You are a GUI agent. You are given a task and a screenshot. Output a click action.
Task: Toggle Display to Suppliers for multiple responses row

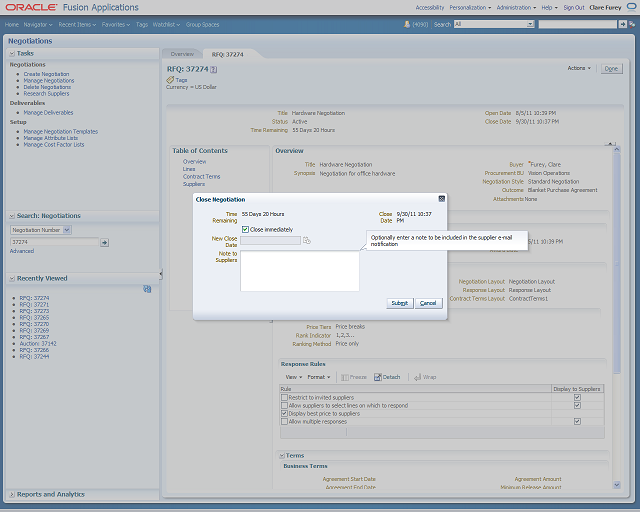point(577,421)
